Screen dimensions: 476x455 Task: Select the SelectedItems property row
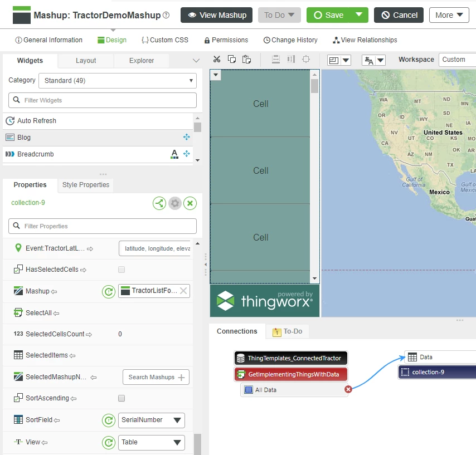point(98,355)
